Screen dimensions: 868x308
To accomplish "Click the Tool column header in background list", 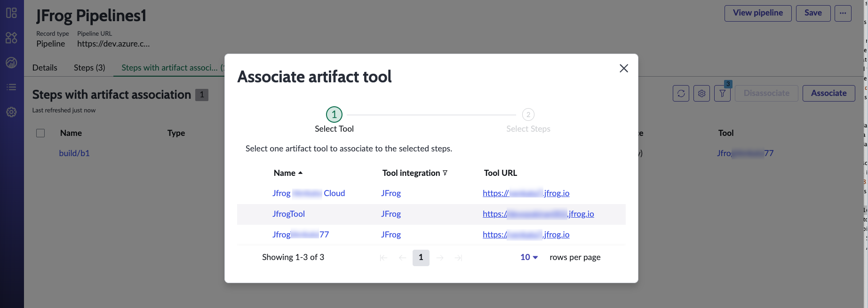I will coord(726,133).
